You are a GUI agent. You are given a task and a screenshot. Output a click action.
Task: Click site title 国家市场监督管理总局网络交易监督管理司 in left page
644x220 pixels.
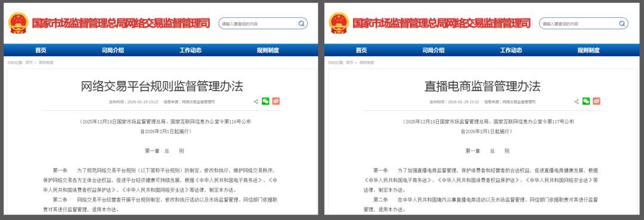120,23
